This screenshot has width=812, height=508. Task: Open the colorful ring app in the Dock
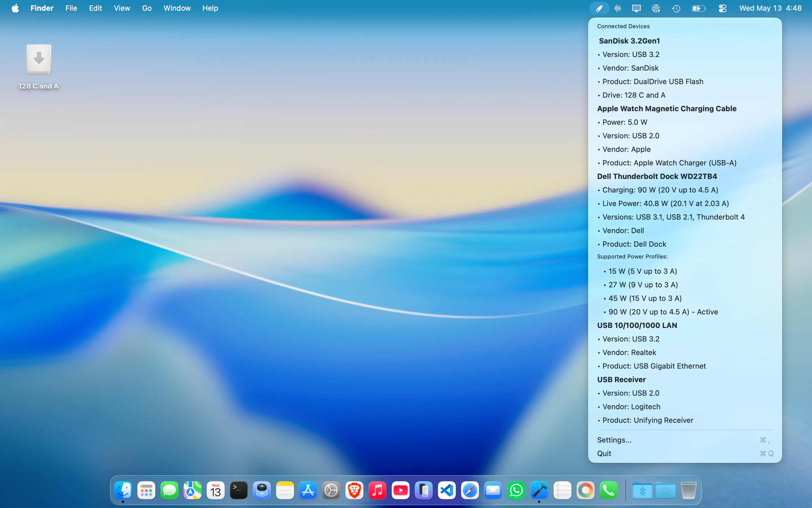point(586,490)
